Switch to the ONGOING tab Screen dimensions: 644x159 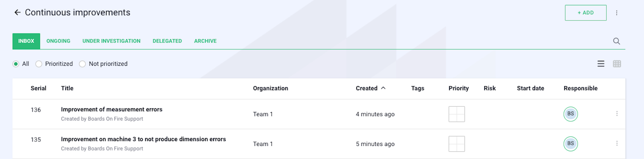tap(58, 41)
